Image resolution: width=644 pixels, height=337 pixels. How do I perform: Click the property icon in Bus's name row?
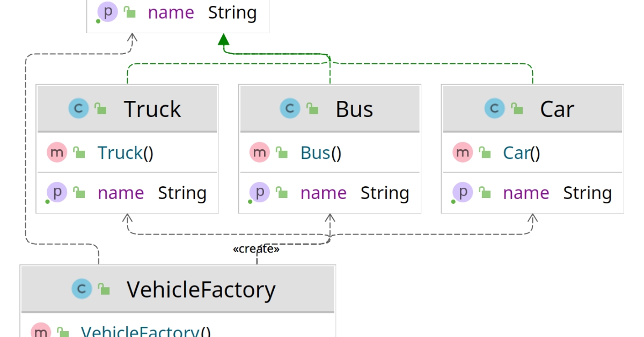pos(259,192)
